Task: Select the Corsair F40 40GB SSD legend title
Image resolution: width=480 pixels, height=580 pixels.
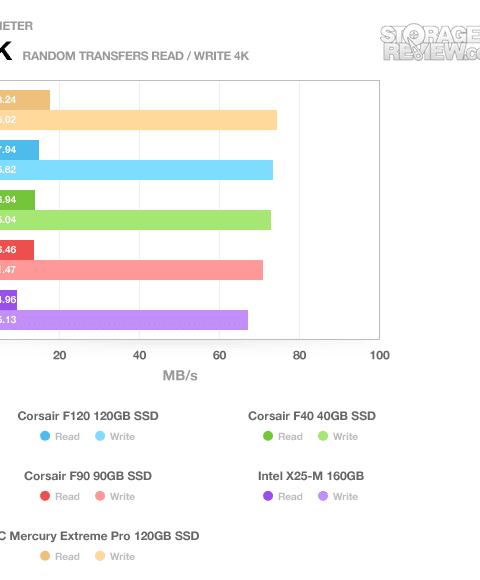Action: click(312, 416)
